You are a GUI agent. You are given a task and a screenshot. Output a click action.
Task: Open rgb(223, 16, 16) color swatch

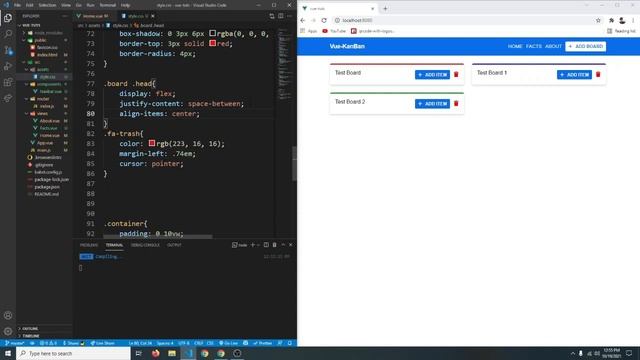152,143
